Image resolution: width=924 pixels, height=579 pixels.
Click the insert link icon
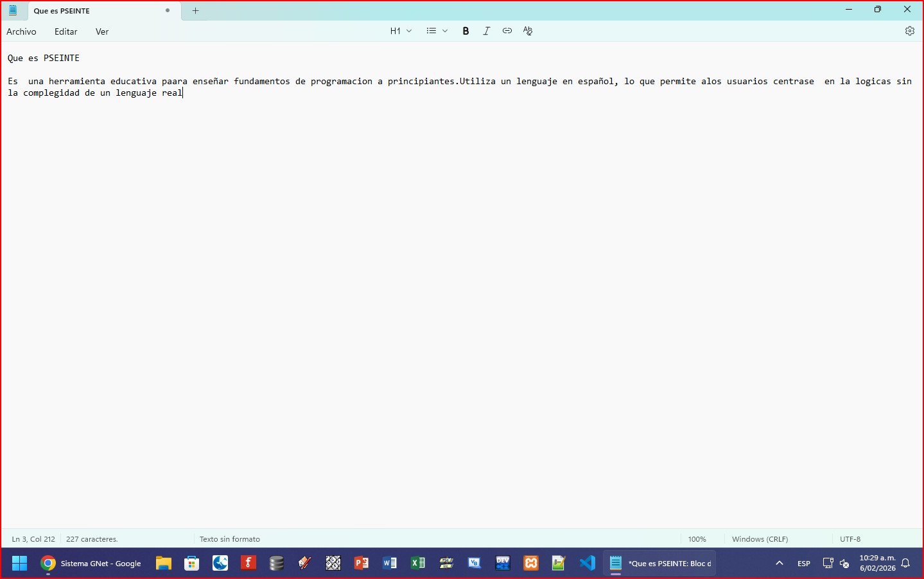[x=507, y=31]
